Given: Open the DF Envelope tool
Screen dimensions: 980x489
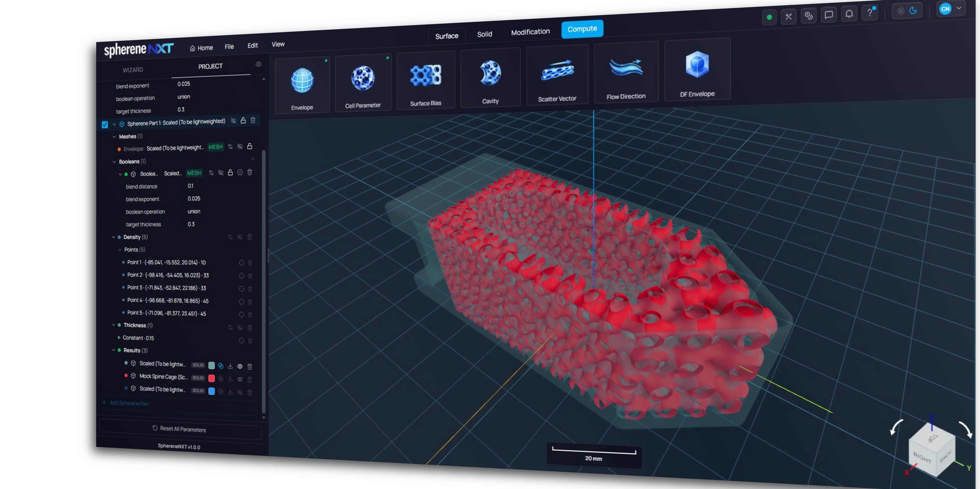Looking at the screenshot, I should pos(697,69).
